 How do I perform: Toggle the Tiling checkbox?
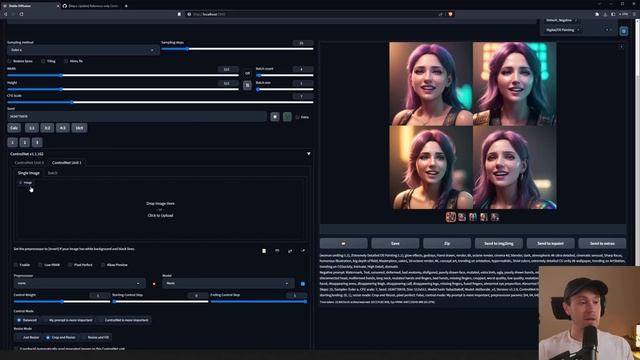click(x=43, y=61)
